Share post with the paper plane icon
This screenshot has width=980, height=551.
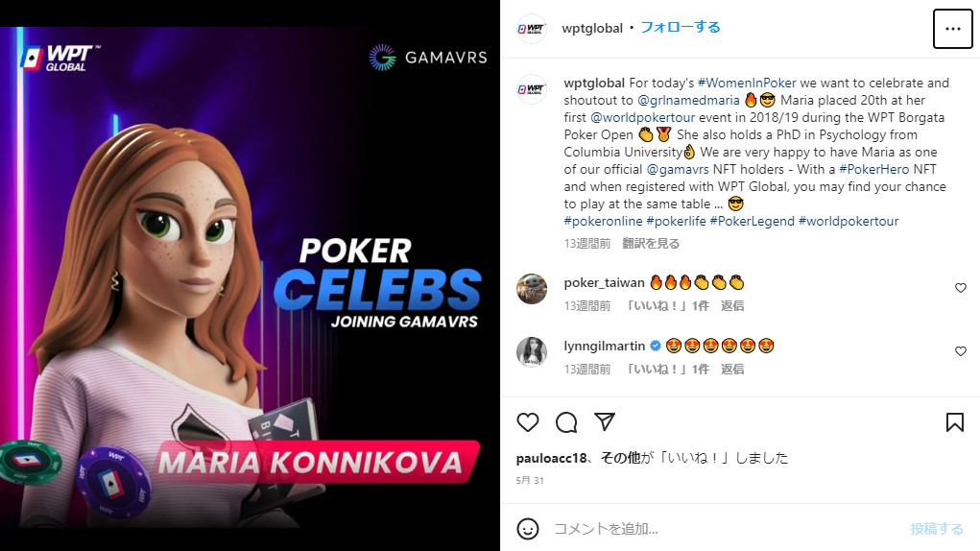tap(605, 422)
